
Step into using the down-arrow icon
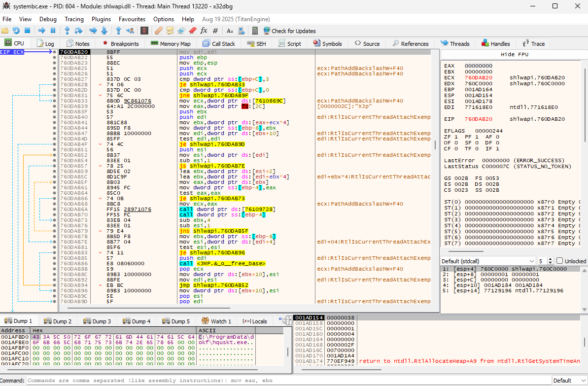point(67,31)
